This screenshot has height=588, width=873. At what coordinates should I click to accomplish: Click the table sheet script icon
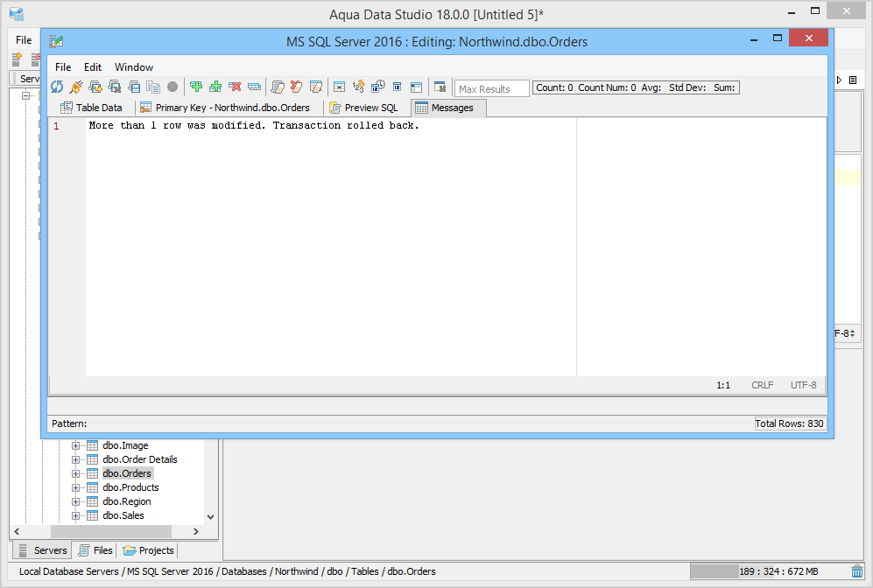pos(316,87)
